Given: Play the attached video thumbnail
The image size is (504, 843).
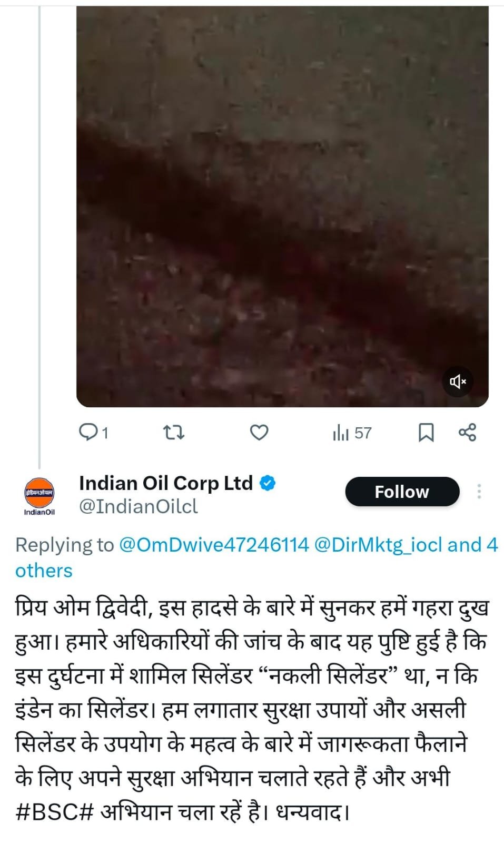Looking at the screenshot, I should (279, 205).
